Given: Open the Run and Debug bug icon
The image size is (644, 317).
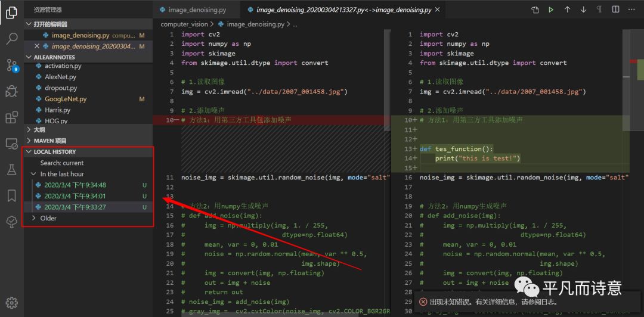Looking at the screenshot, I should click(x=11, y=91).
